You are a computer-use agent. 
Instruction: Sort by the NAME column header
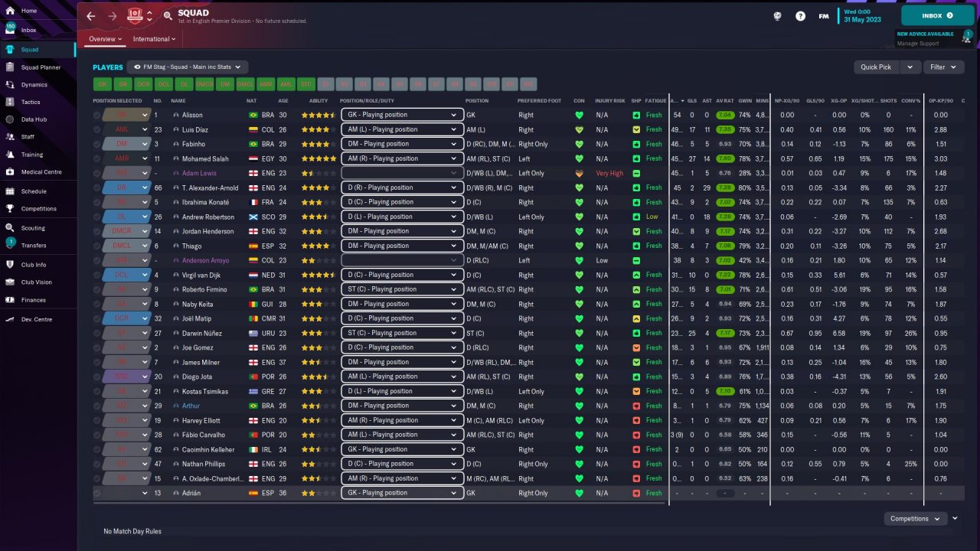tap(178, 101)
